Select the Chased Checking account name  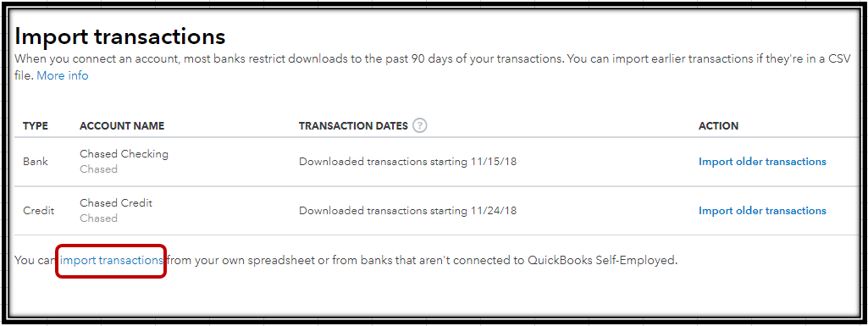124,154
